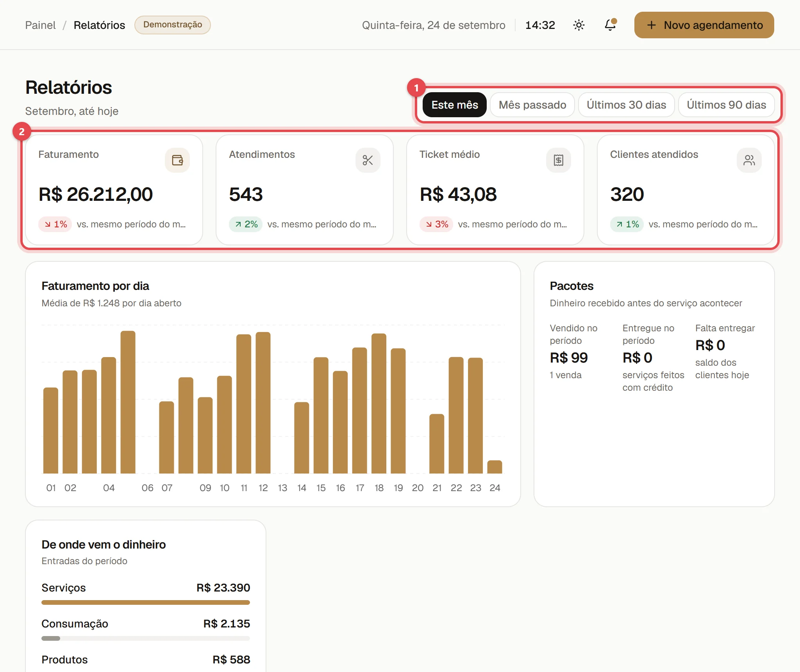Click the people icon on Clientes atendidos card
This screenshot has width=800, height=672.
749,160
